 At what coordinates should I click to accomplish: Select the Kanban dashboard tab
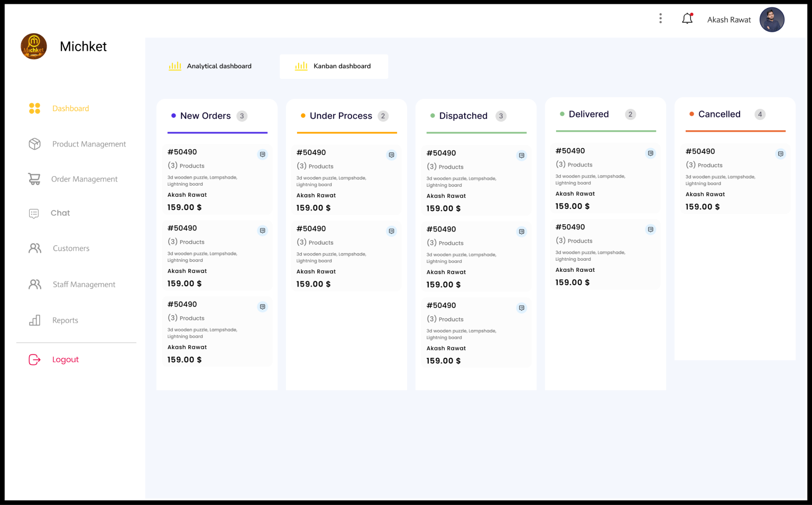pyautogui.click(x=334, y=67)
